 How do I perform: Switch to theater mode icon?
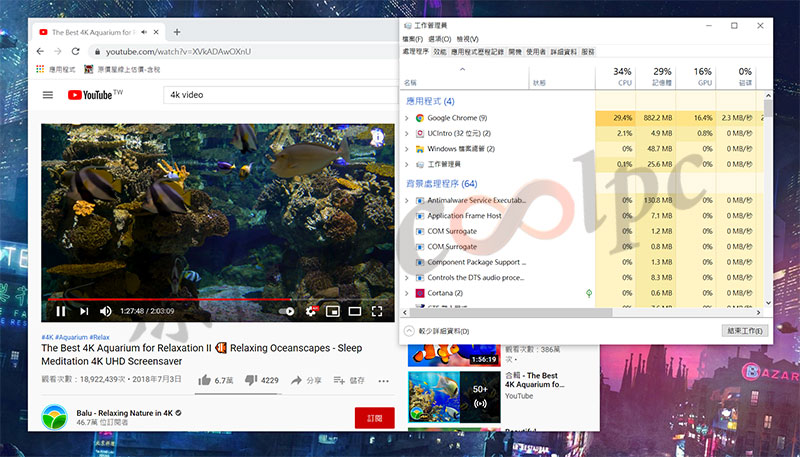(x=355, y=311)
